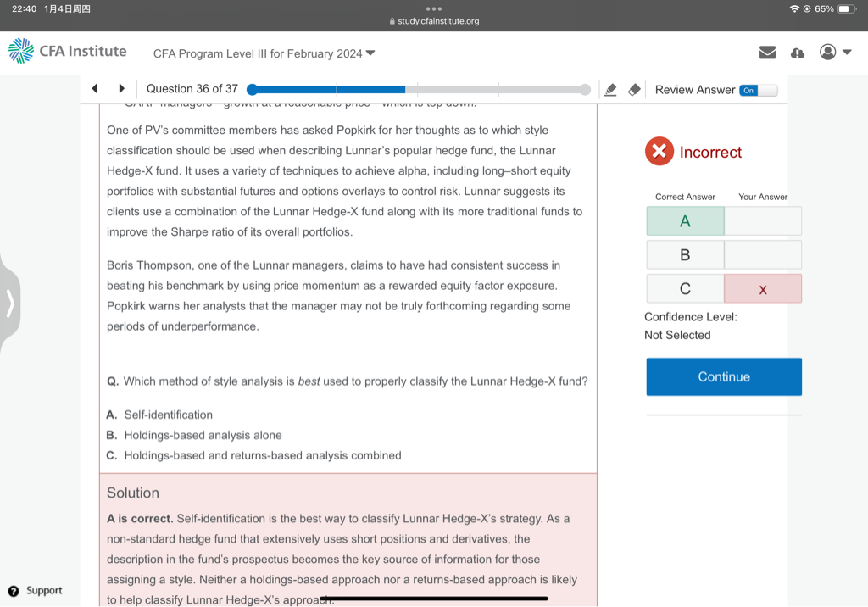Select answer option C in the answer grid
This screenshot has height=607, width=868.
pyautogui.click(x=685, y=289)
